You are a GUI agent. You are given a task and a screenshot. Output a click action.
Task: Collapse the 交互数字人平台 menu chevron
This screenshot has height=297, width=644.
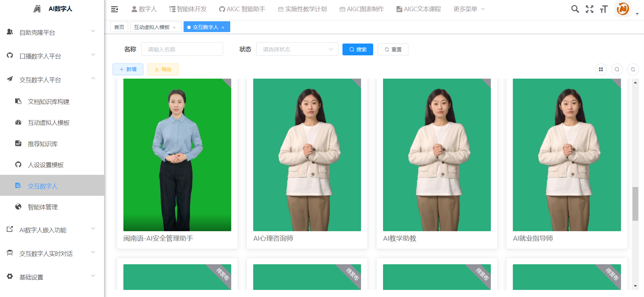[93, 78]
